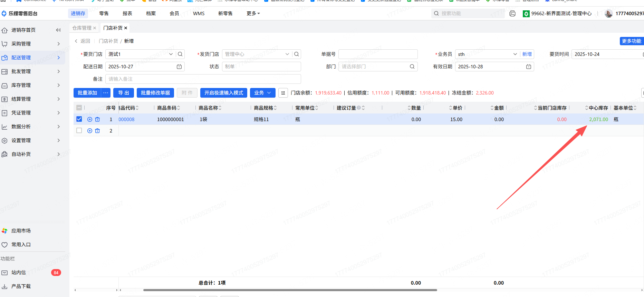Click the search icon beside 要货门店 field
The image size is (644, 297).
(180, 54)
